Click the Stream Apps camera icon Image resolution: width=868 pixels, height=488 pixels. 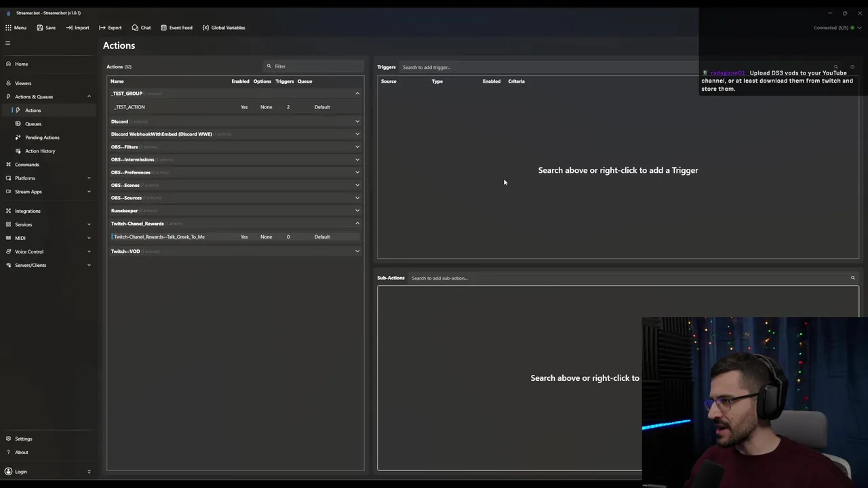[8, 192]
